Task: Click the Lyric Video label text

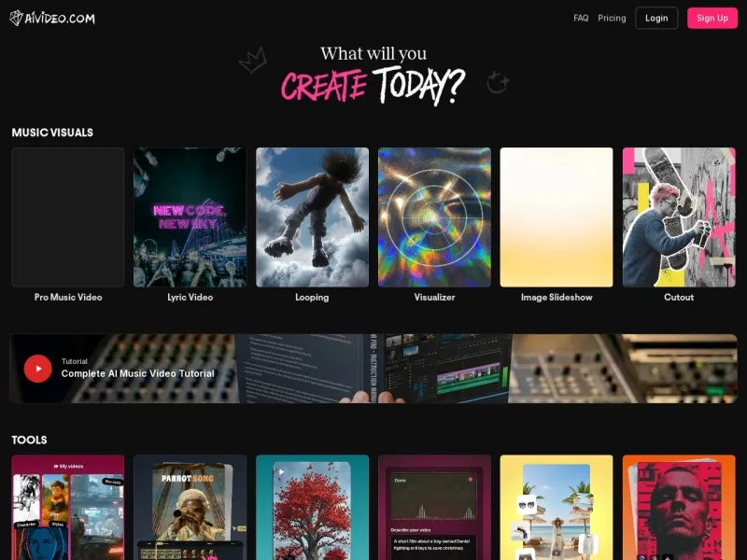Action: (190, 297)
